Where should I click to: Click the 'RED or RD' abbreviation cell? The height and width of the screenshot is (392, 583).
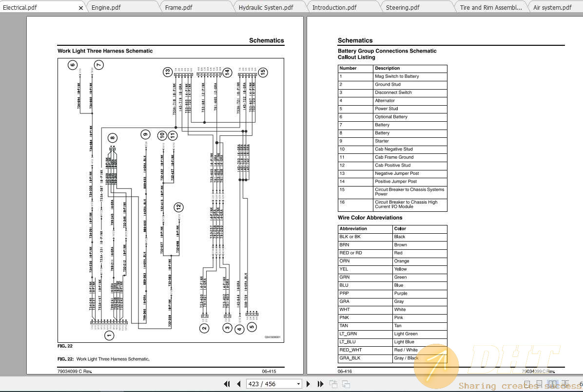coord(365,253)
